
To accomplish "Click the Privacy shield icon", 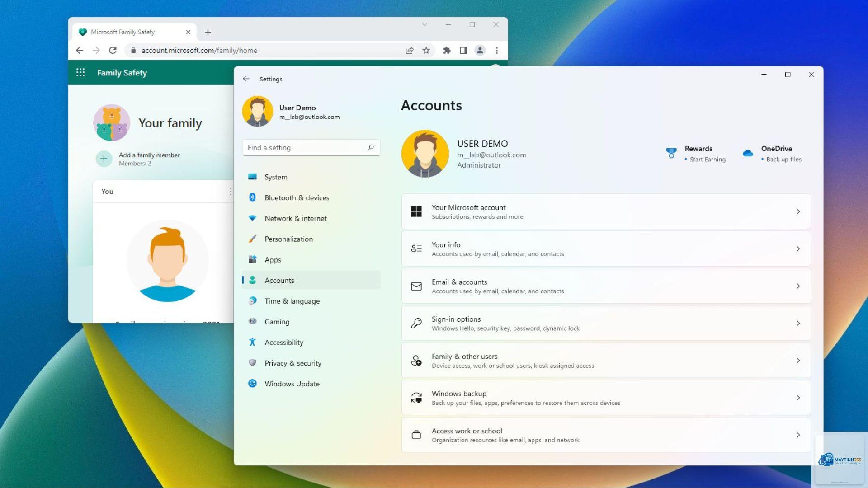I will coord(252,362).
